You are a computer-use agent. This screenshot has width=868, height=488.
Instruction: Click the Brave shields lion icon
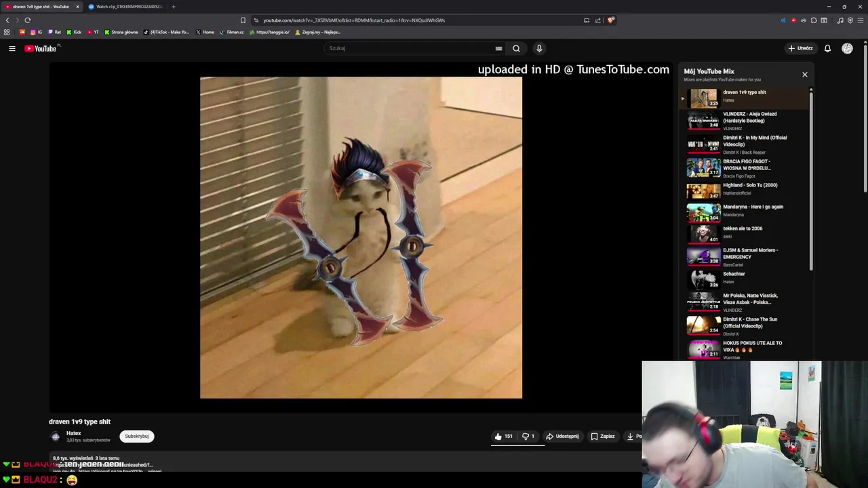coord(611,20)
